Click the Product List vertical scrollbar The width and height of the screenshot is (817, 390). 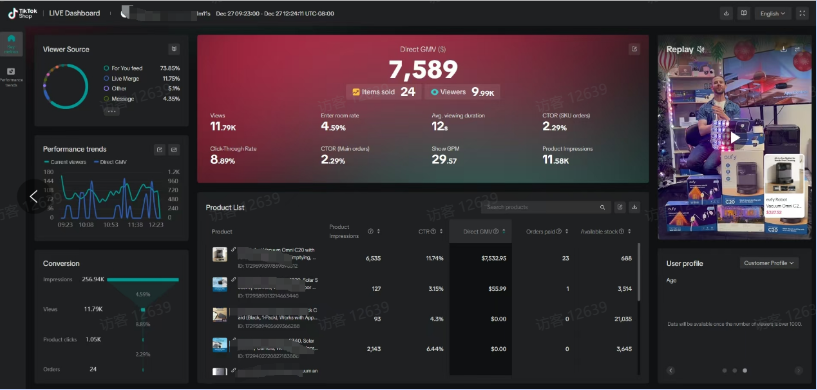tap(639, 271)
